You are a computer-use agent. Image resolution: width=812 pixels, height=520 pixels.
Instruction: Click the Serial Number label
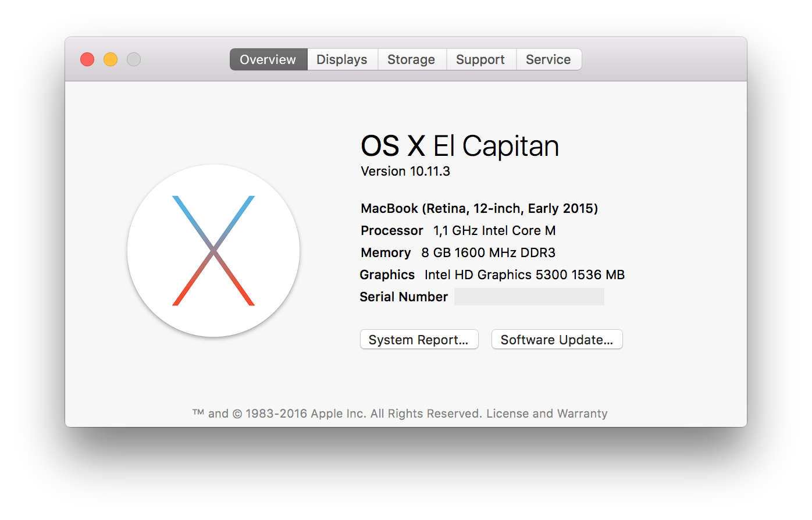[x=404, y=297]
